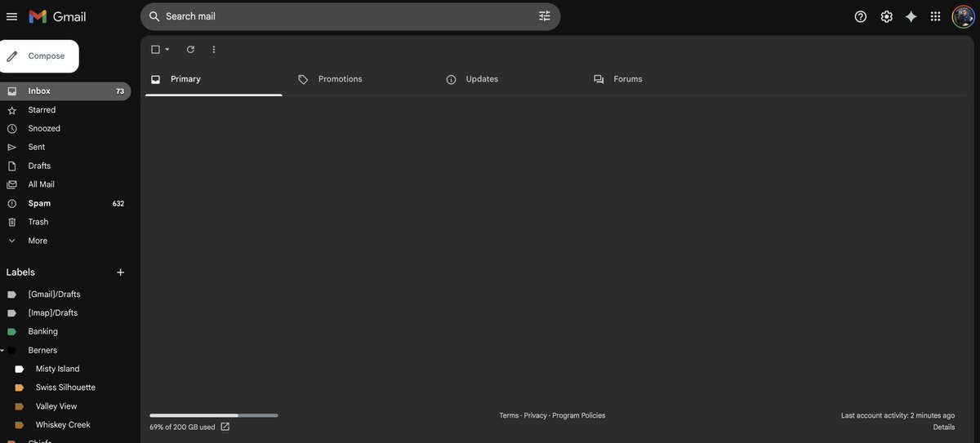Open the Privacy link
Viewport: 980px width, 443px height.
[x=536, y=416]
